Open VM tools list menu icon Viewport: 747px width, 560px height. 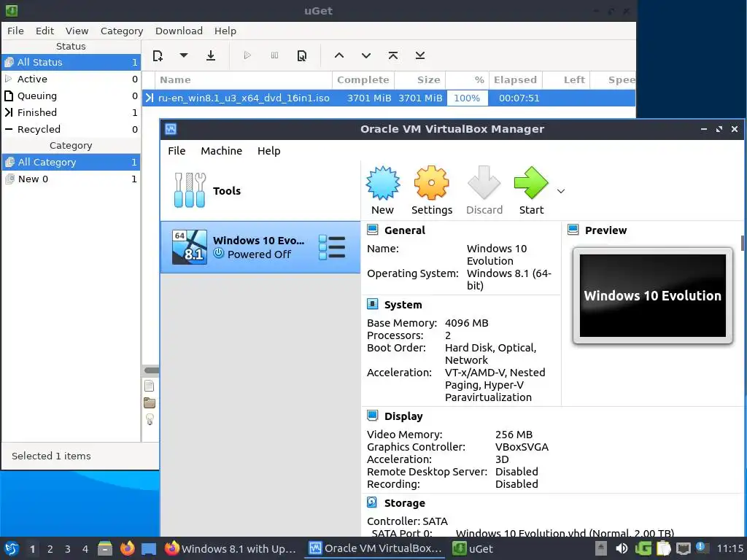click(332, 247)
